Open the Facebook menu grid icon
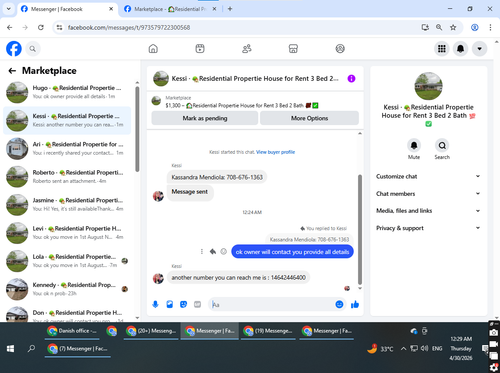The width and height of the screenshot is (500, 373). [x=442, y=49]
